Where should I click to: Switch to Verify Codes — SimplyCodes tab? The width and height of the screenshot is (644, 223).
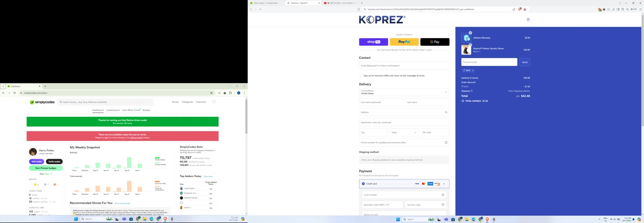[266, 3]
